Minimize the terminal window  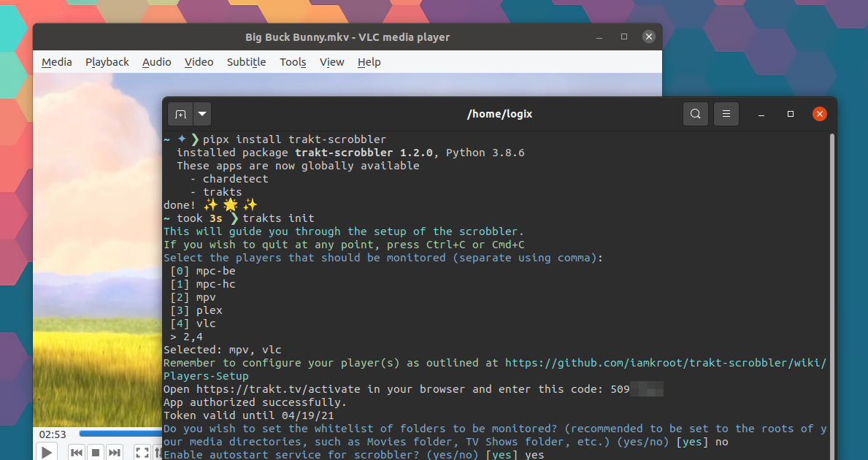click(x=761, y=114)
